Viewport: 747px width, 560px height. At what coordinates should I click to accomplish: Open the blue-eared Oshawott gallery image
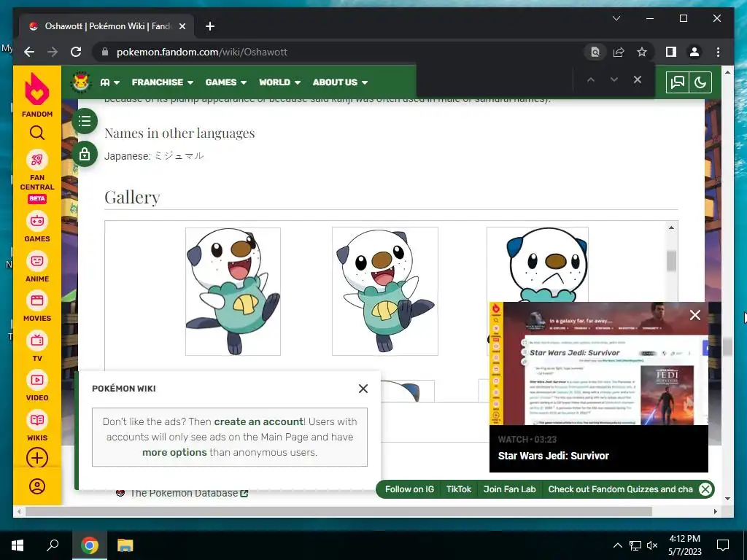pos(538,265)
